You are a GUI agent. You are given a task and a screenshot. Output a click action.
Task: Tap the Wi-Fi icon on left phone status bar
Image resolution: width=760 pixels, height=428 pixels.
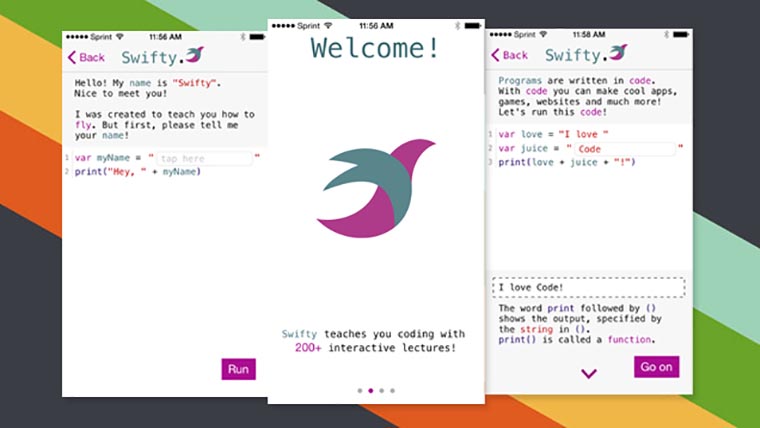coord(120,37)
